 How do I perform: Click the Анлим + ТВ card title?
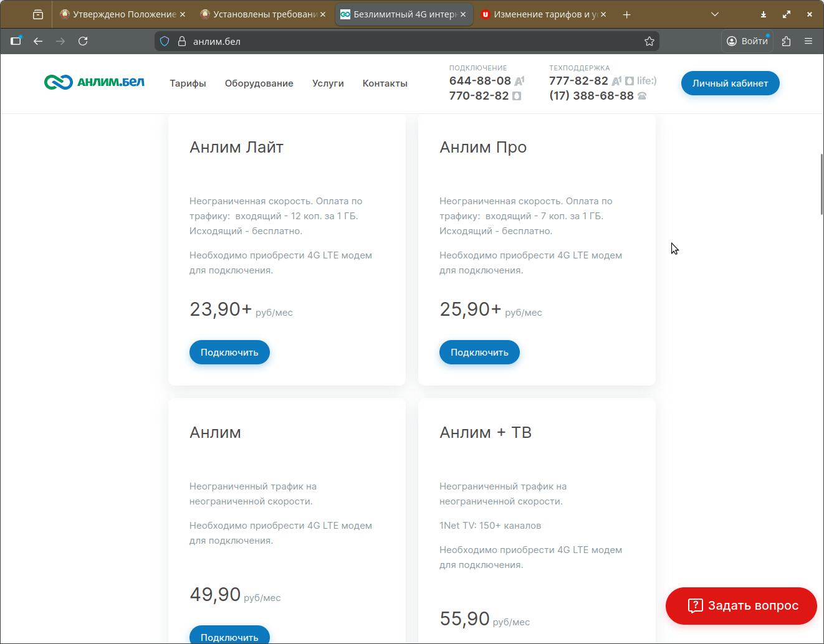[486, 433]
